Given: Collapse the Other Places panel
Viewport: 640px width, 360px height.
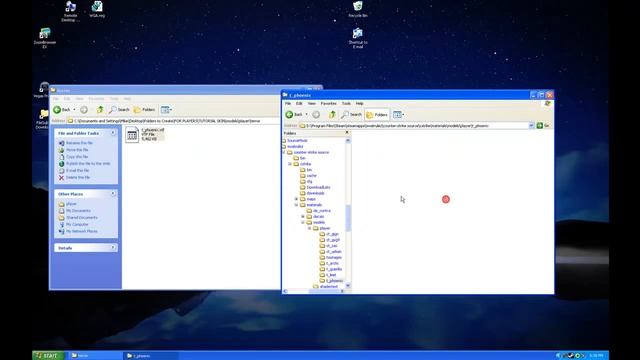Looking at the screenshot, I should pos(113,194).
